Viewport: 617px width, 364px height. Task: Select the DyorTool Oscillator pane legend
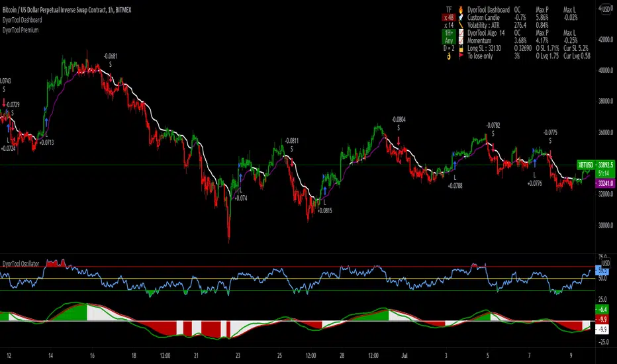point(21,263)
